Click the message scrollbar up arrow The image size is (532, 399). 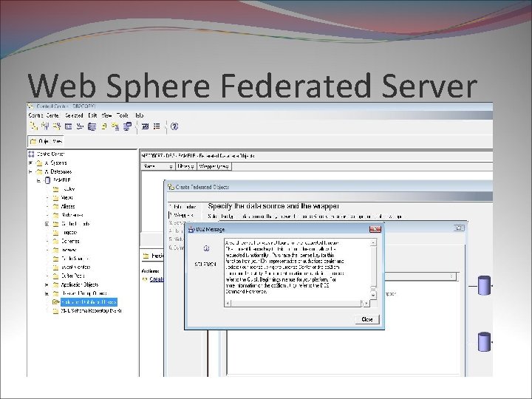(373, 242)
